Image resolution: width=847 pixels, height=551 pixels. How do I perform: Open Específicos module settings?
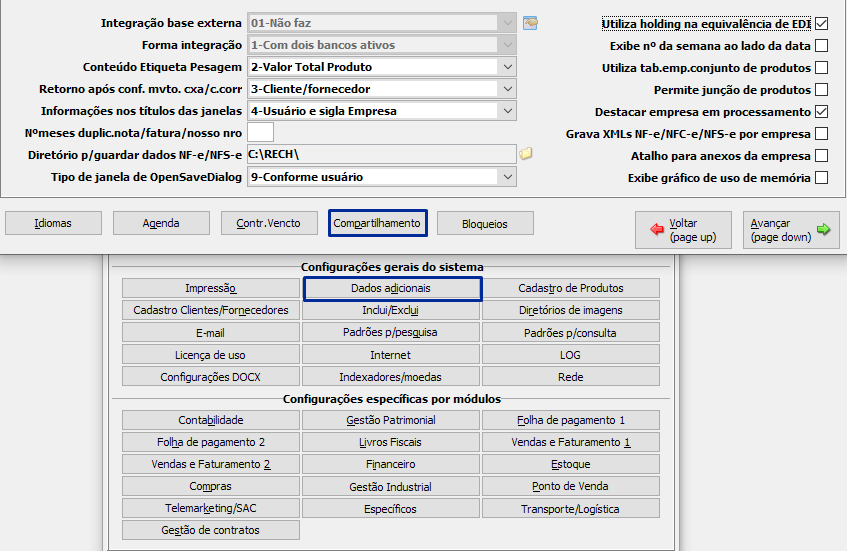point(391,508)
